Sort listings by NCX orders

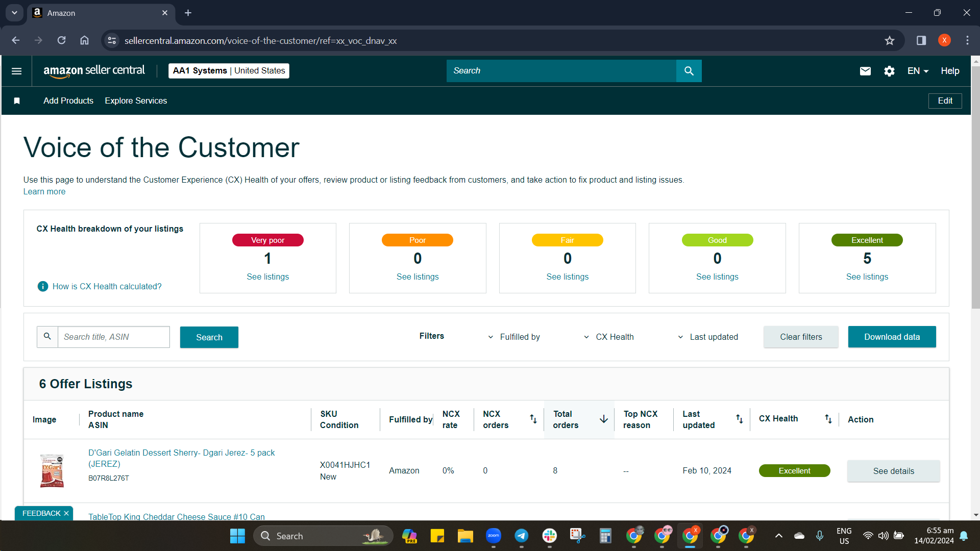coord(533,419)
